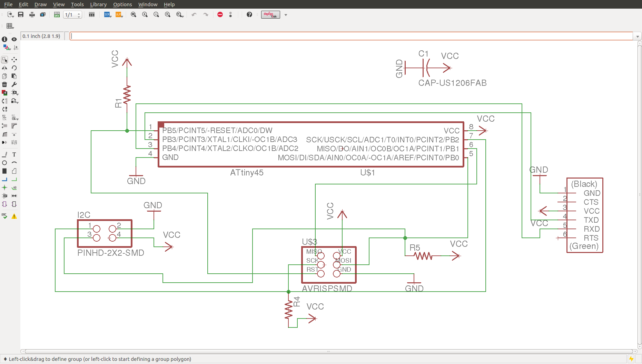Image resolution: width=642 pixels, height=364 pixels.
Task: Click the Zoom out magnifier icon
Action: pyautogui.click(x=156, y=14)
